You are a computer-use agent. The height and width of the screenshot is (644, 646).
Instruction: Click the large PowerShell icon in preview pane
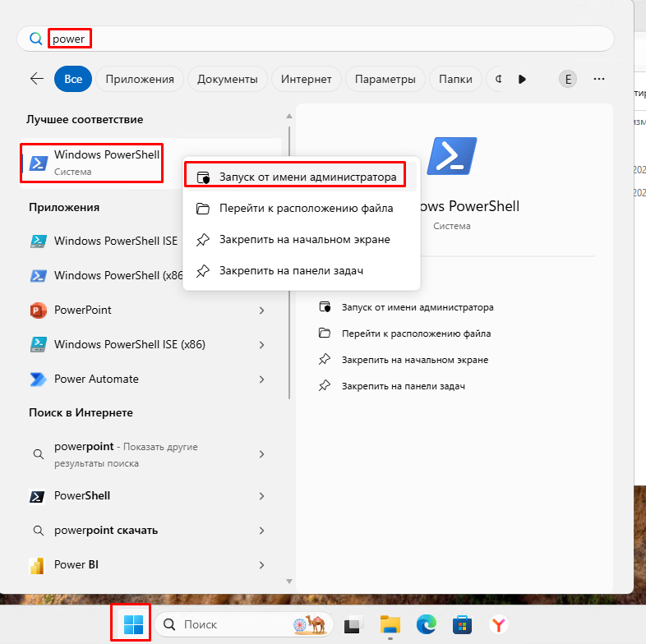click(452, 156)
